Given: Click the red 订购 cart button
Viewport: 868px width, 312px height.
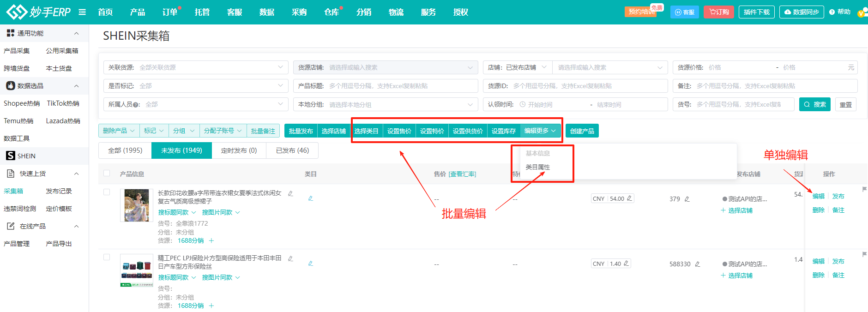Looking at the screenshot, I should coord(719,12).
